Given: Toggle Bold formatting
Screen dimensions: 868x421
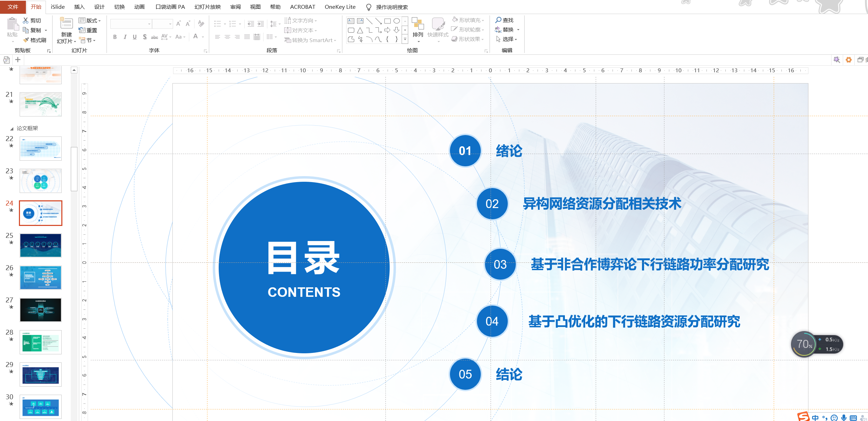Looking at the screenshot, I should pyautogui.click(x=115, y=37).
